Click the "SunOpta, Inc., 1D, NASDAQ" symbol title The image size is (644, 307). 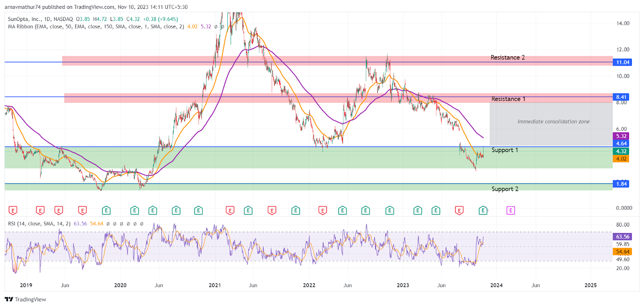[x=41, y=19]
